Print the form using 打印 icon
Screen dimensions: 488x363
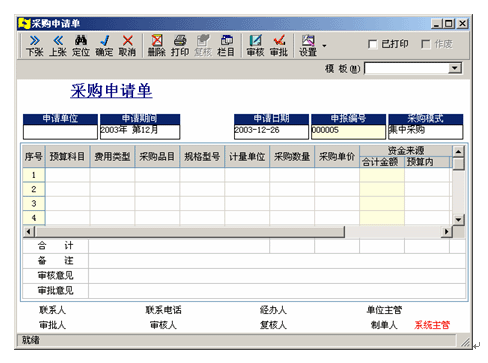click(x=180, y=46)
